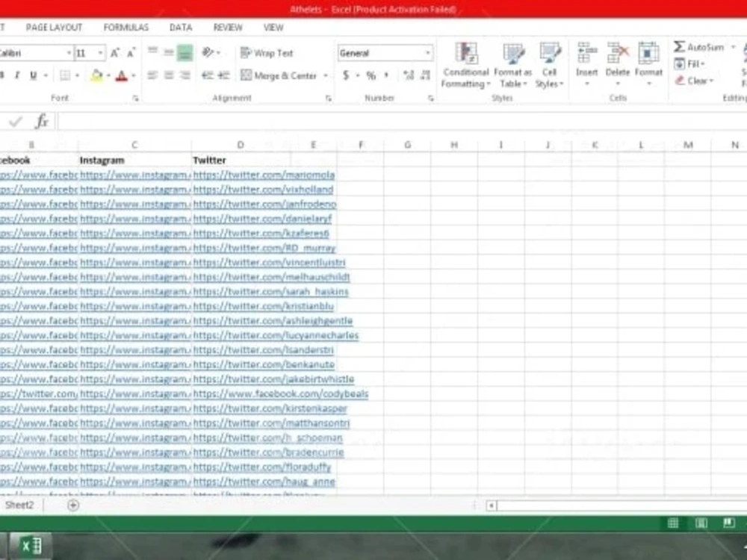This screenshot has height=560, width=747.
Task: Center text horizontally
Action: click(169, 75)
